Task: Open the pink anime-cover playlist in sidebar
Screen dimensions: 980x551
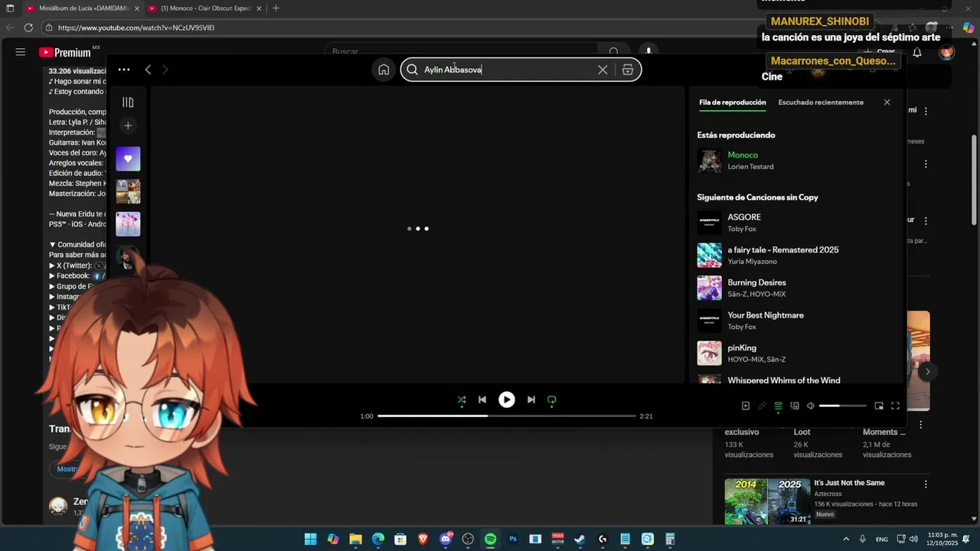Action: pyautogui.click(x=128, y=224)
